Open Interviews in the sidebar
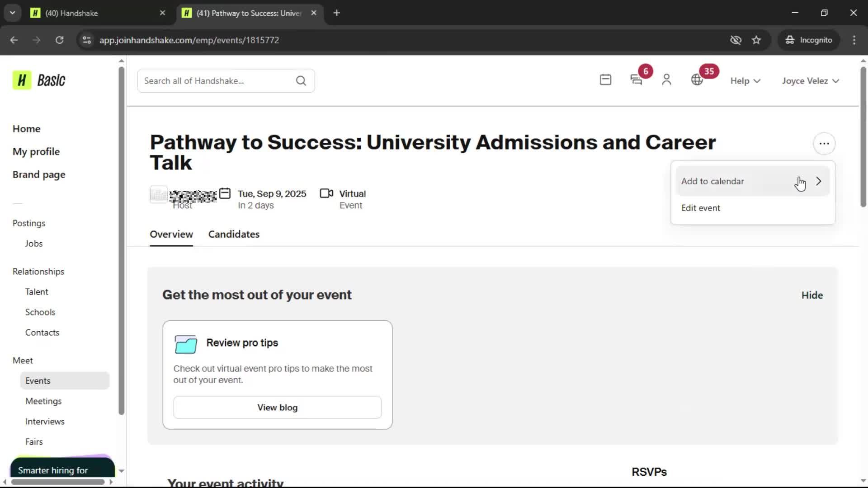 tap(45, 422)
